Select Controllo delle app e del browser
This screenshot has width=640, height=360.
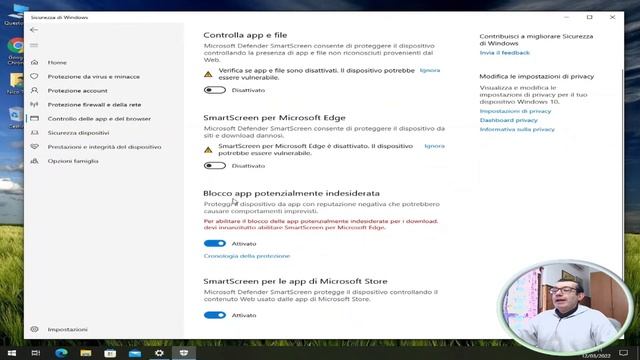tap(99, 119)
